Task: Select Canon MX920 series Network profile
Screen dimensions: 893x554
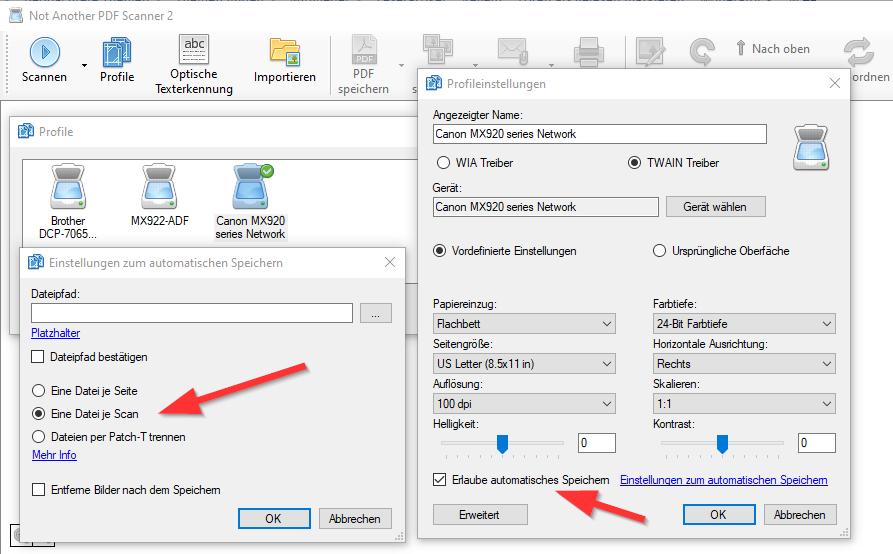Action: pyautogui.click(x=250, y=202)
